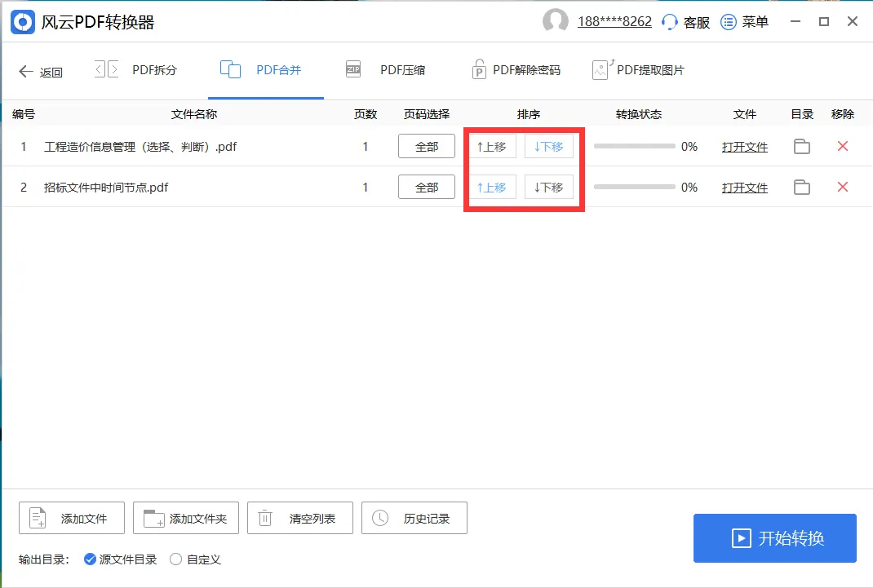Select the 源文件目录 output option
The width and height of the screenshot is (873, 588).
tap(91, 559)
